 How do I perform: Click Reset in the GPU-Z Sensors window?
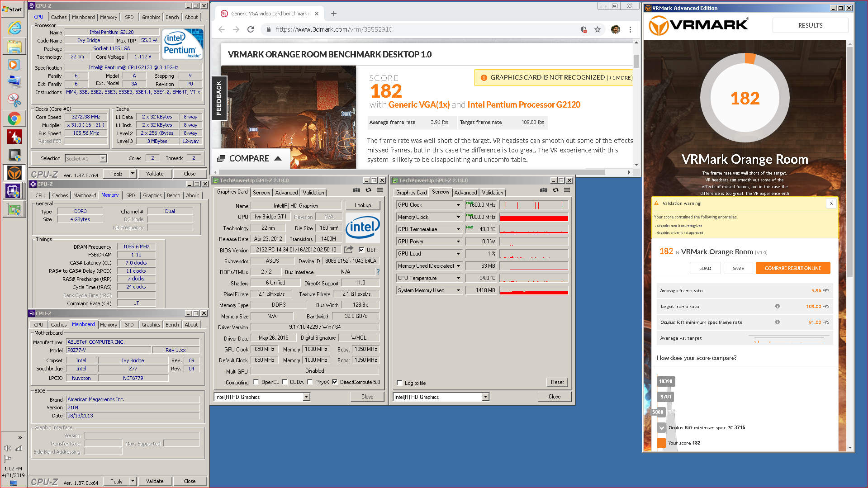coord(557,382)
